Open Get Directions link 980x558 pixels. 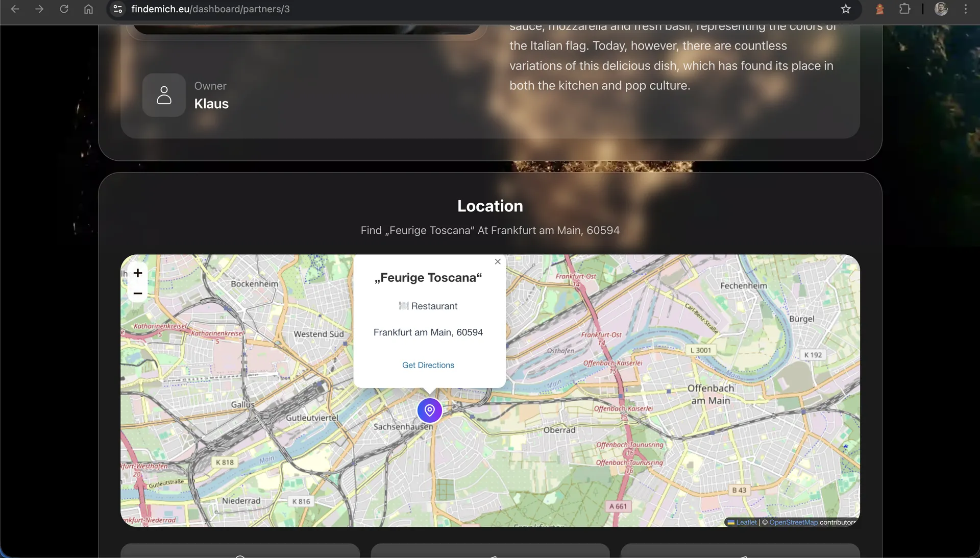click(428, 365)
